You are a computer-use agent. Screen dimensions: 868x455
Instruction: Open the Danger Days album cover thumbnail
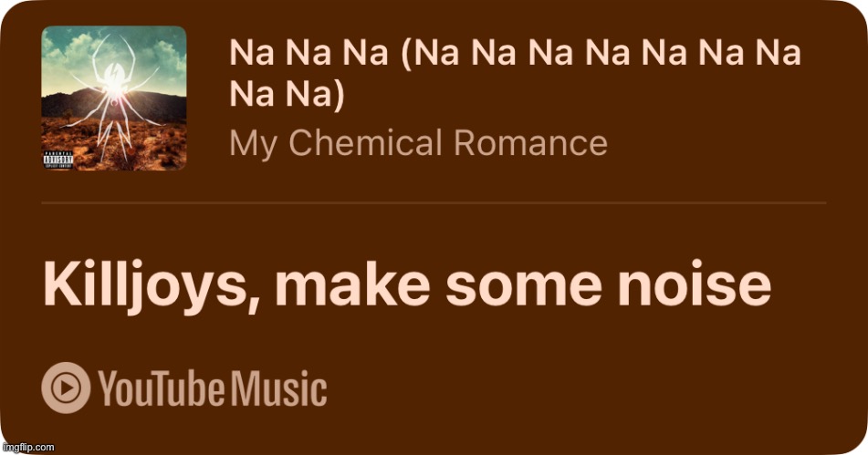(x=114, y=98)
